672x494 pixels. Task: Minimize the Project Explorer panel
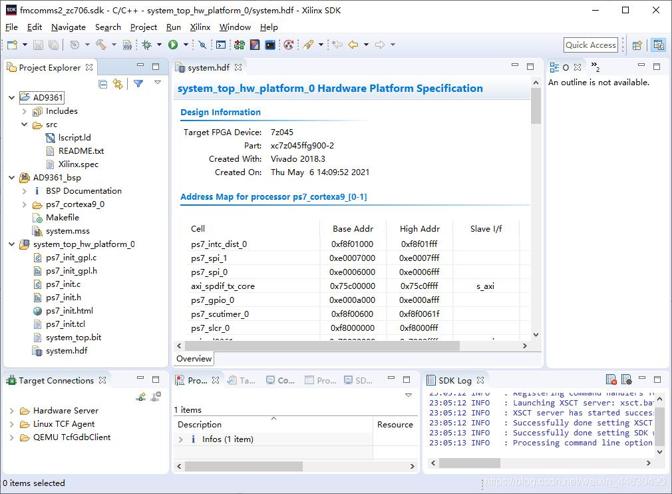pyautogui.click(x=141, y=66)
